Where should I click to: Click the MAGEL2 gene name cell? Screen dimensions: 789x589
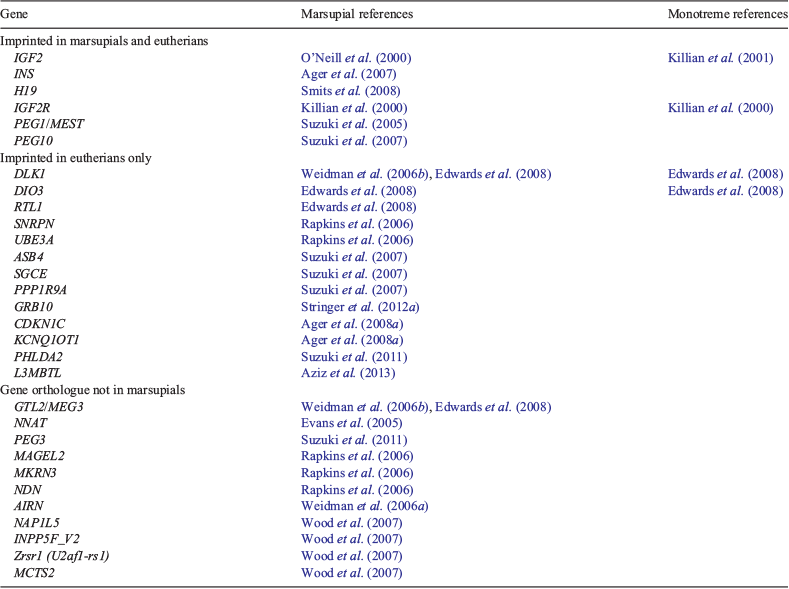39,456
